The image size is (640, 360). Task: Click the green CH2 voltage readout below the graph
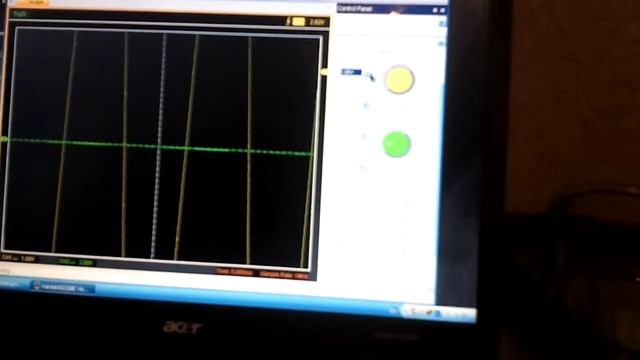pyautogui.click(x=76, y=262)
